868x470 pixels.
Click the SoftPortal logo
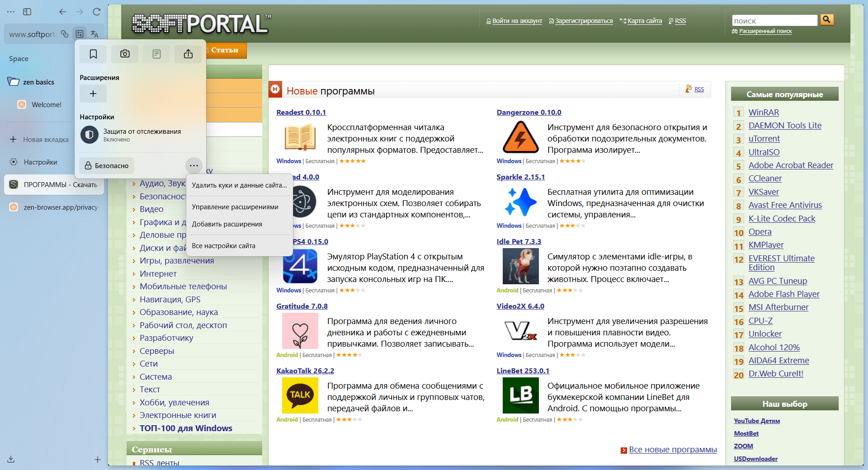point(201,23)
